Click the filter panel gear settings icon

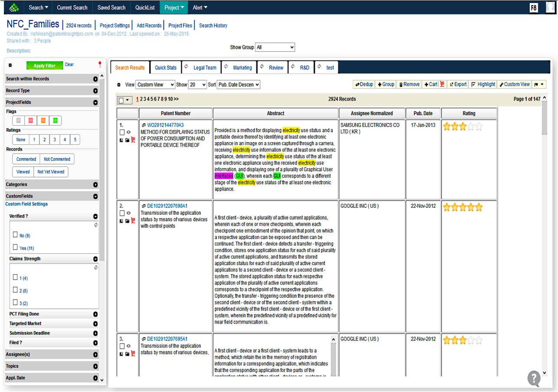[x=10, y=66]
